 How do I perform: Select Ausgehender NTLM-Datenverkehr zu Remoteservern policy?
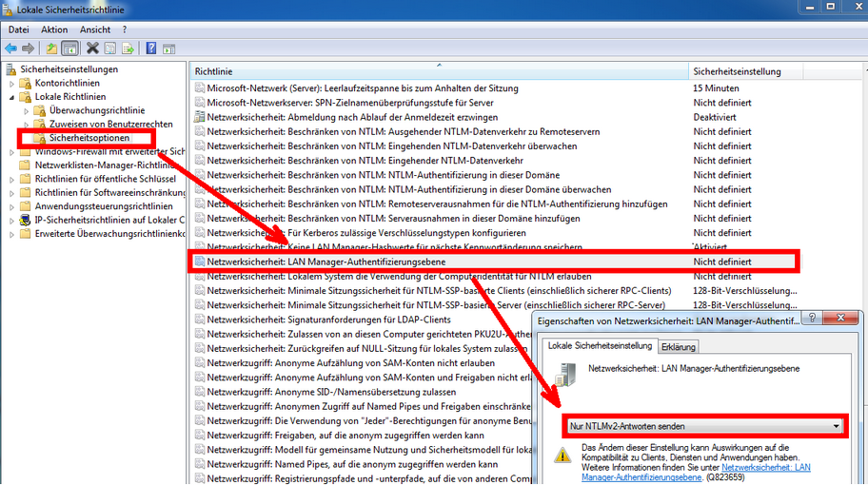click(x=403, y=131)
